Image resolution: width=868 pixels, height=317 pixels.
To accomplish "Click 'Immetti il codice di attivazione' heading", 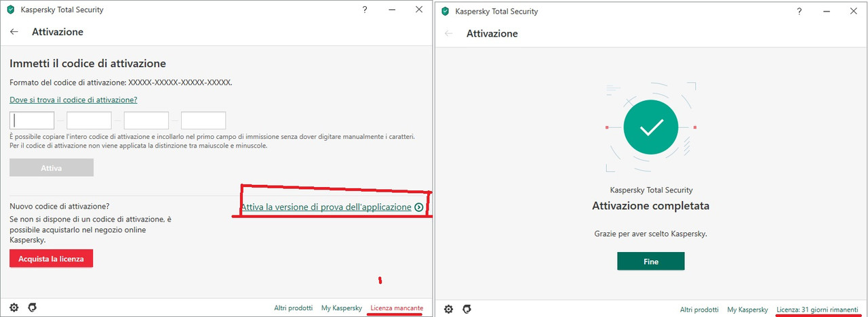I will point(88,64).
